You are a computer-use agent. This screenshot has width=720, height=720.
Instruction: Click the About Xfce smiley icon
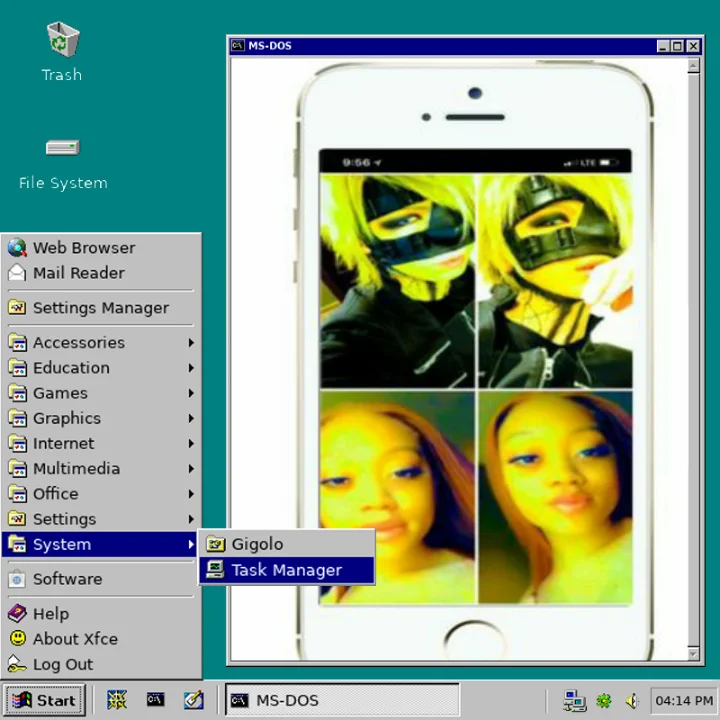click(x=17, y=639)
